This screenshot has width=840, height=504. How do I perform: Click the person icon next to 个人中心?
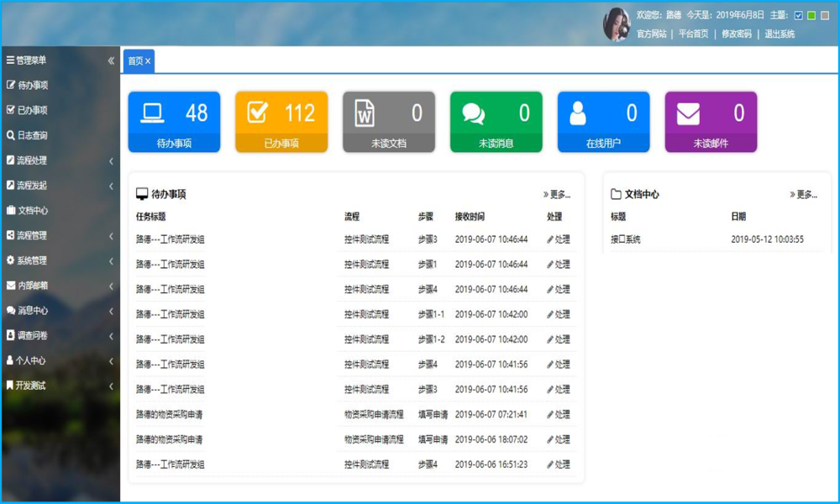click(9, 360)
